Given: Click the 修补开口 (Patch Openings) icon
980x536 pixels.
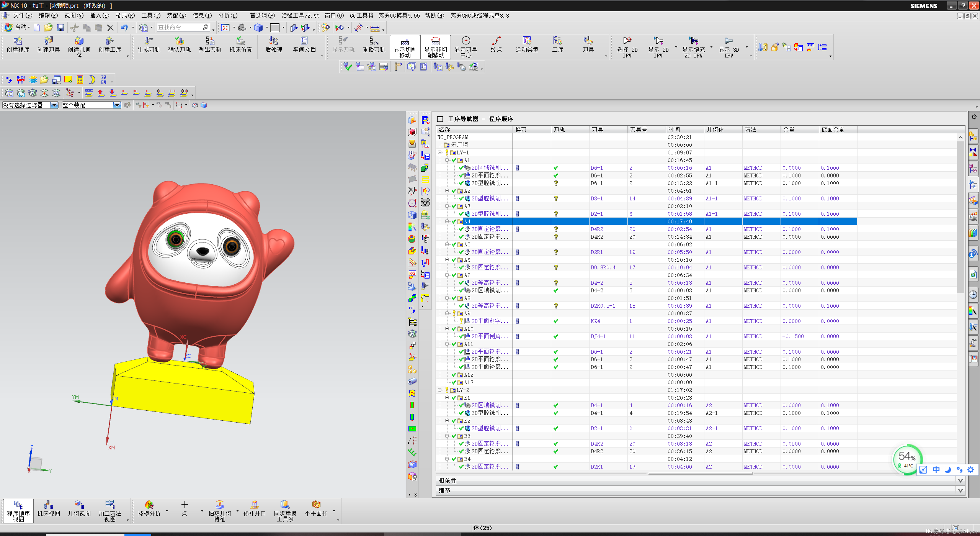Looking at the screenshot, I should (x=255, y=510).
